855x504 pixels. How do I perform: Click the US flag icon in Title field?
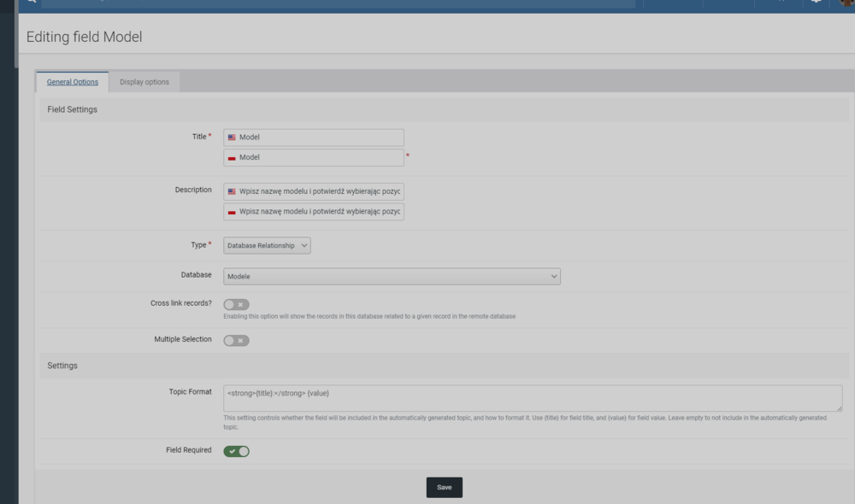click(232, 138)
